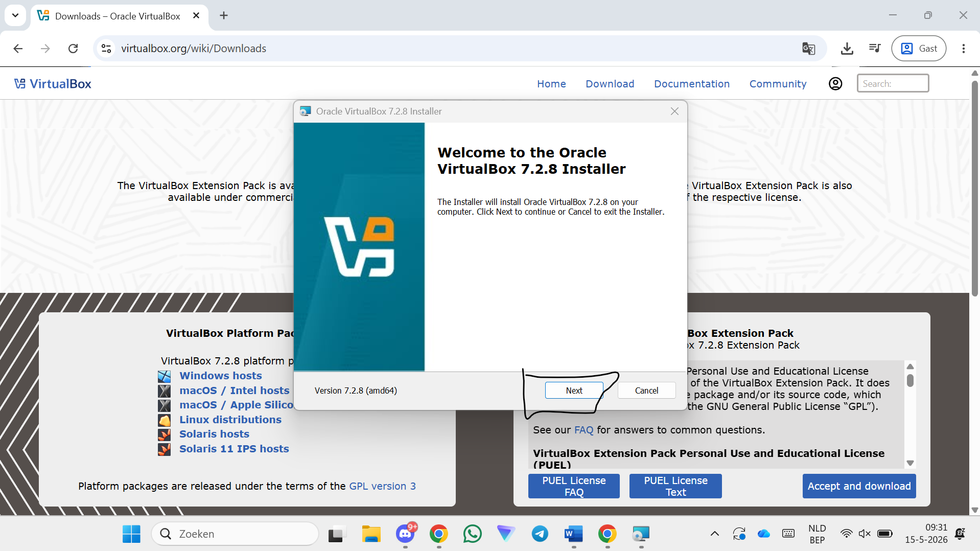Close the Oracle VirtualBox Installer dialog
The height and width of the screenshot is (551, 980).
674,111
